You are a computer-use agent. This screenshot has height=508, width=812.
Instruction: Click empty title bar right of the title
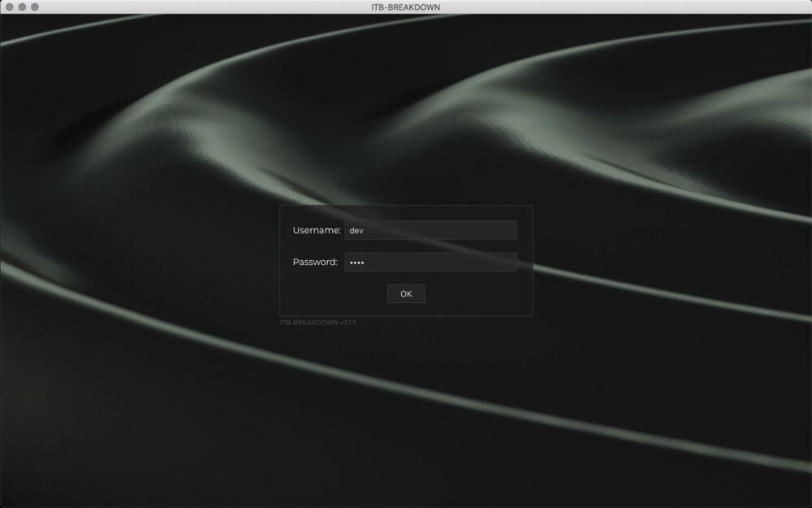coord(609,7)
